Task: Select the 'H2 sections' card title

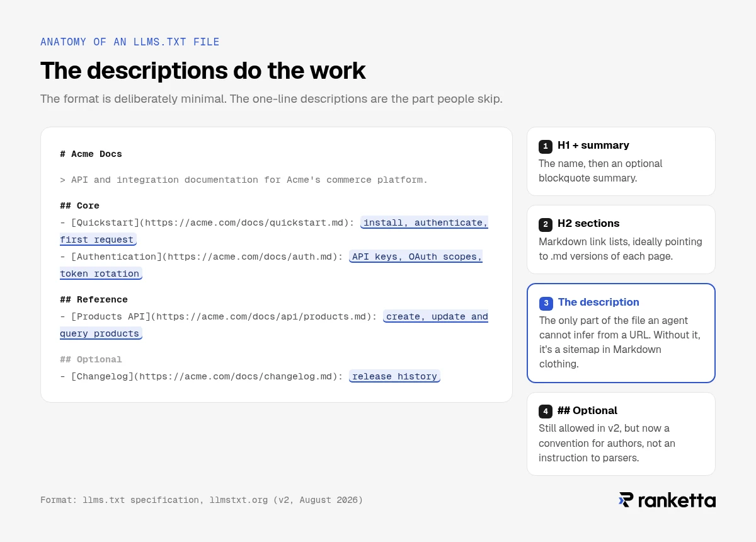Action: tap(588, 224)
